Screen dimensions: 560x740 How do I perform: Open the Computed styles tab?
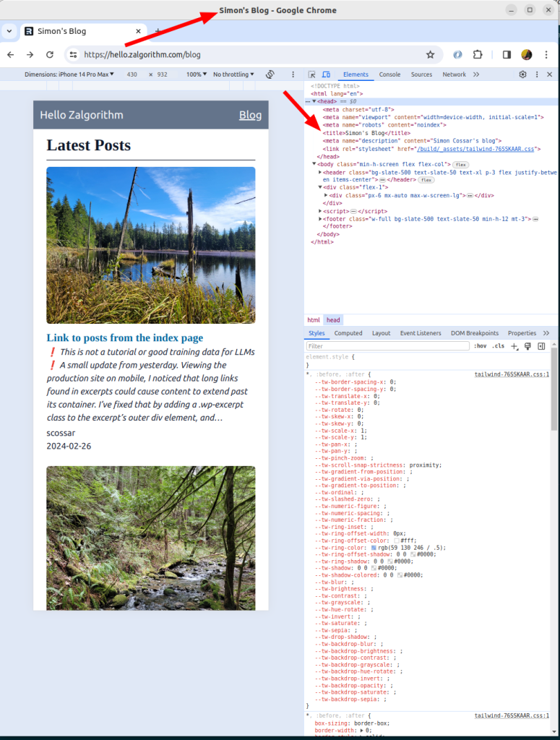[348, 333]
